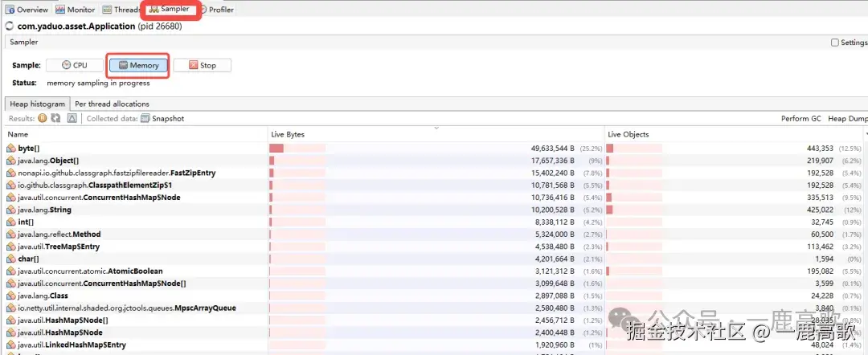Viewport: 868px width, 355px height.
Task: Click the java.util.HashMap$Node row icon
Action: click(11, 333)
